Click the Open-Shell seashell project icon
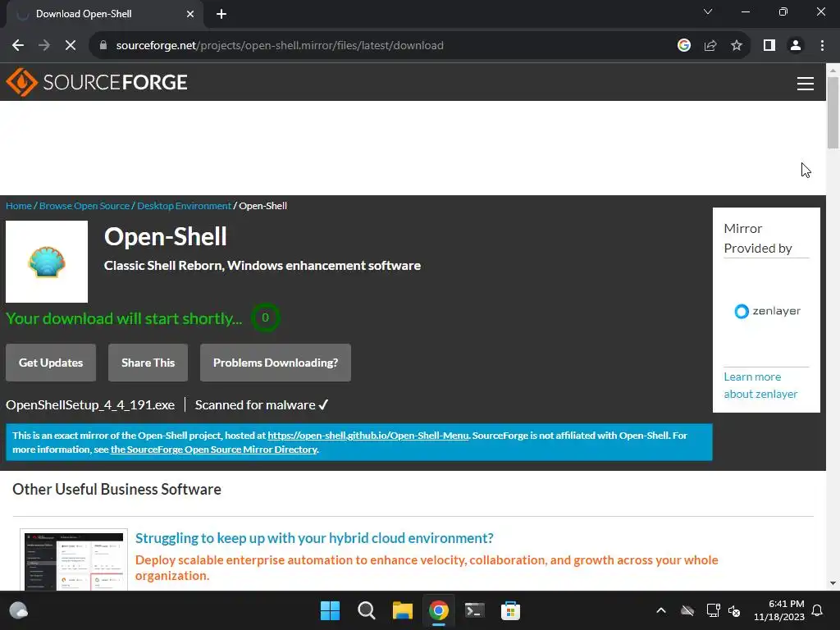The width and height of the screenshot is (840, 630). pyautogui.click(x=47, y=262)
